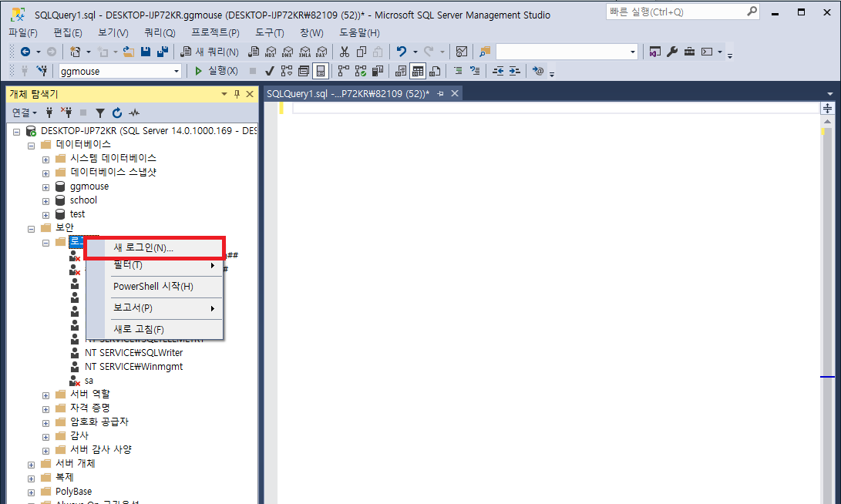Open the 도구(T) menu
Image resolution: width=841 pixels, height=504 pixels.
tap(269, 32)
